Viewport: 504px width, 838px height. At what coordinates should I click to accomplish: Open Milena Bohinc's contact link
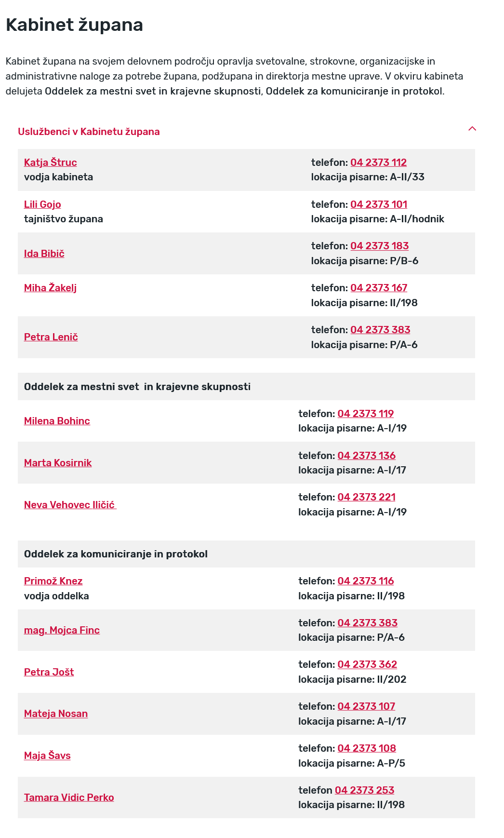[x=57, y=421]
